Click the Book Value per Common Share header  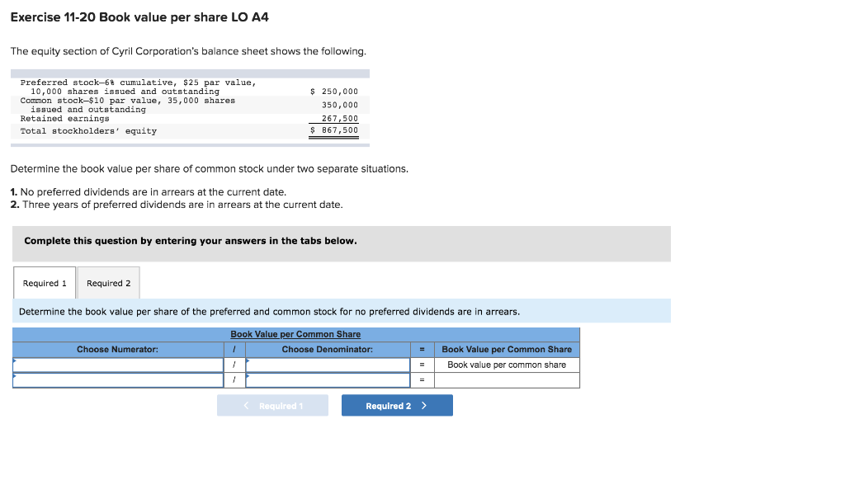pos(297,333)
